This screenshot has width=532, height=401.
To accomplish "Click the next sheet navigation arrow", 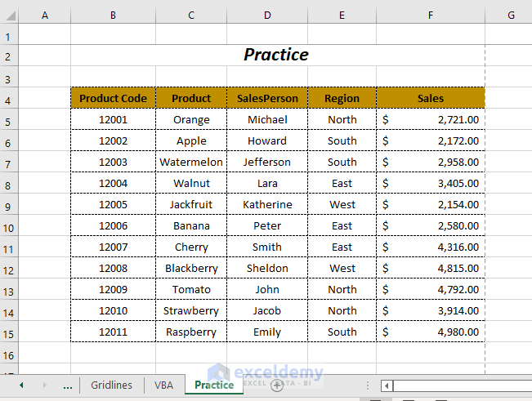I will click(x=44, y=385).
